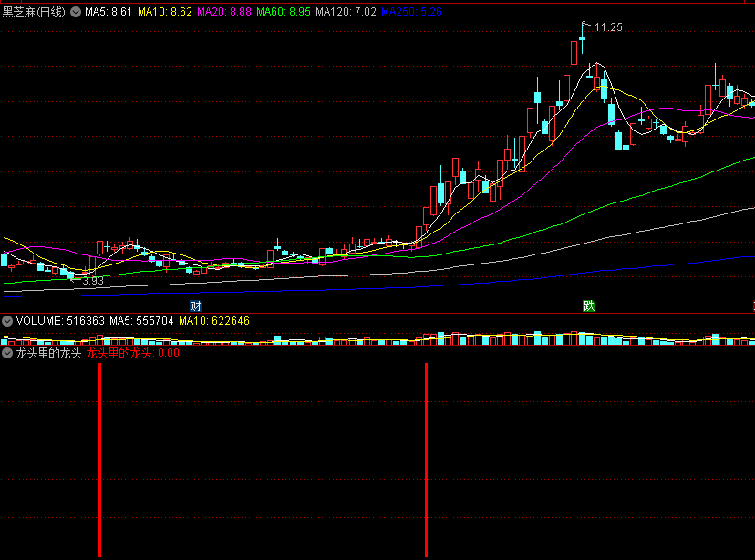Select the 黑芝麻(日线) stock title
Screen dimensions: 755x560
[x=34, y=12]
